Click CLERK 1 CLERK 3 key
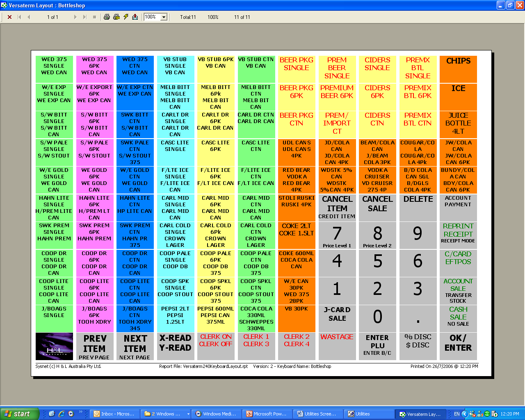 [256, 346]
